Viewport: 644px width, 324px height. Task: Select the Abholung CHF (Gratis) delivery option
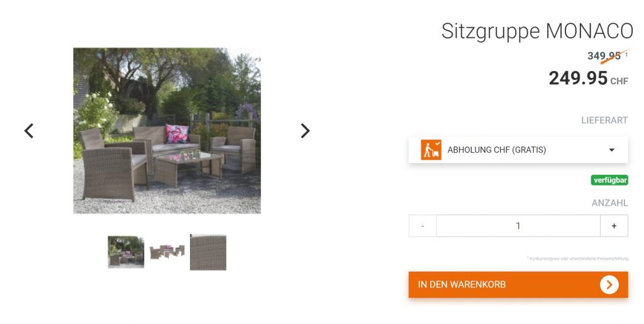pyautogui.click(x=518, y=150)
